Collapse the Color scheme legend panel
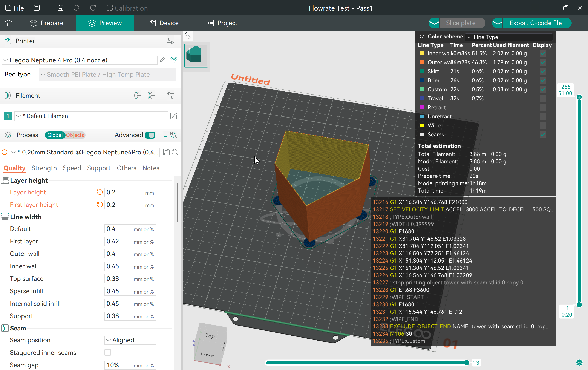The height and width of the screenshot is (370, 588). tap(422, 37)
